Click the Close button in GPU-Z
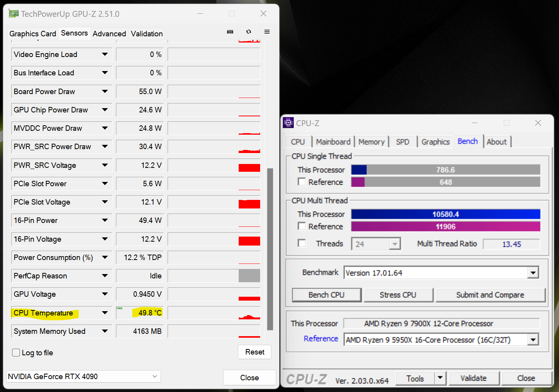The image size is (559, 392). click(250, 378)
